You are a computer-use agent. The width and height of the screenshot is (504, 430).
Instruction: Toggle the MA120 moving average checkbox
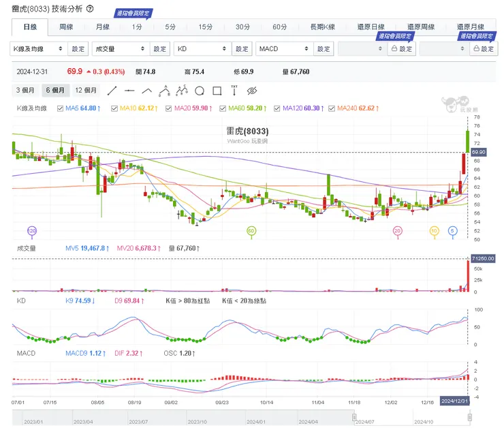pyautogui.click(x=277, y=108)
